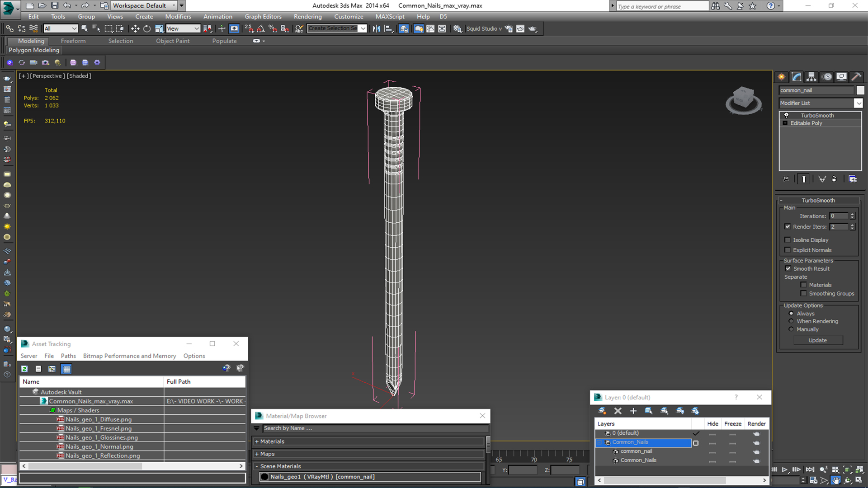Enable Separate by Smoothing Groups checkbox
The image size is (868, 488).
803,293
